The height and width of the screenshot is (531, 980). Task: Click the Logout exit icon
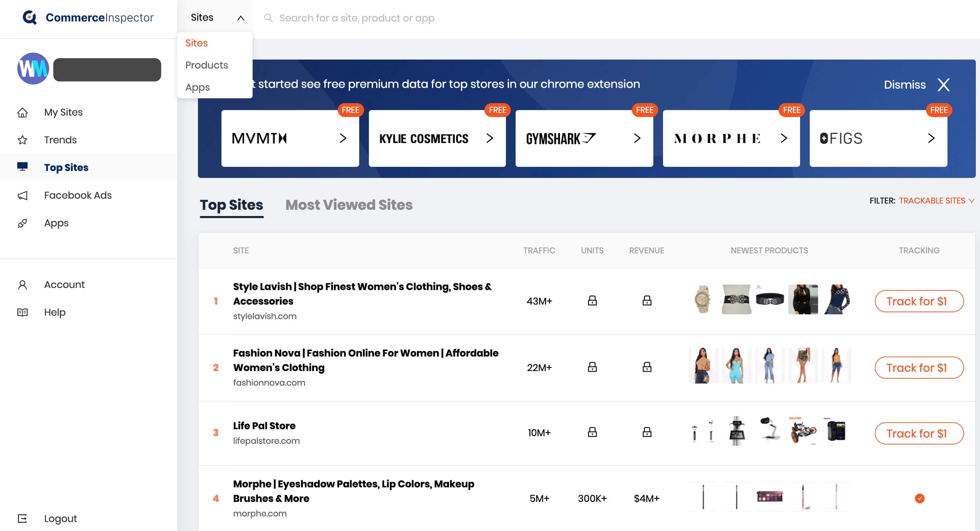[x=22, y=519]
